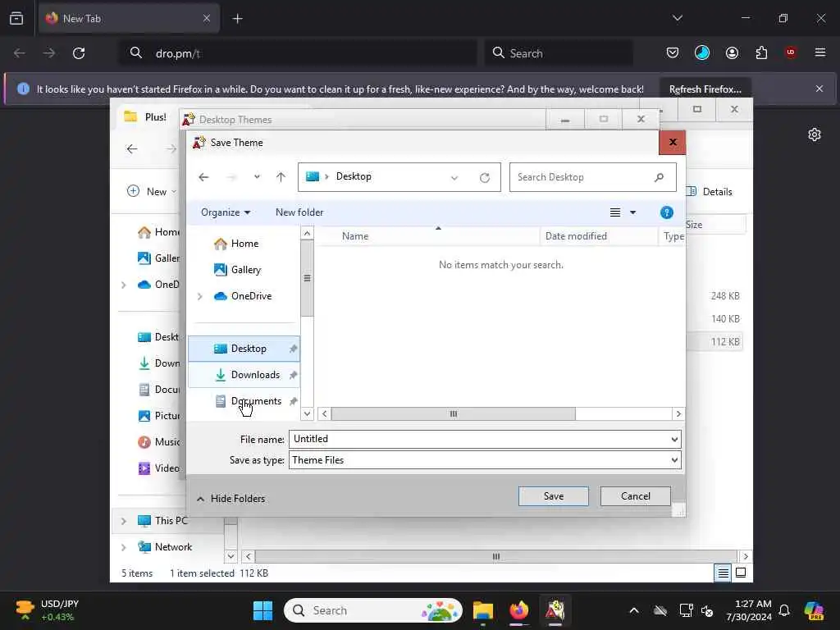The image size is (840, 630).
Task: Refresh the Desktop folder listing in dialog
Action: click(485, 177)
